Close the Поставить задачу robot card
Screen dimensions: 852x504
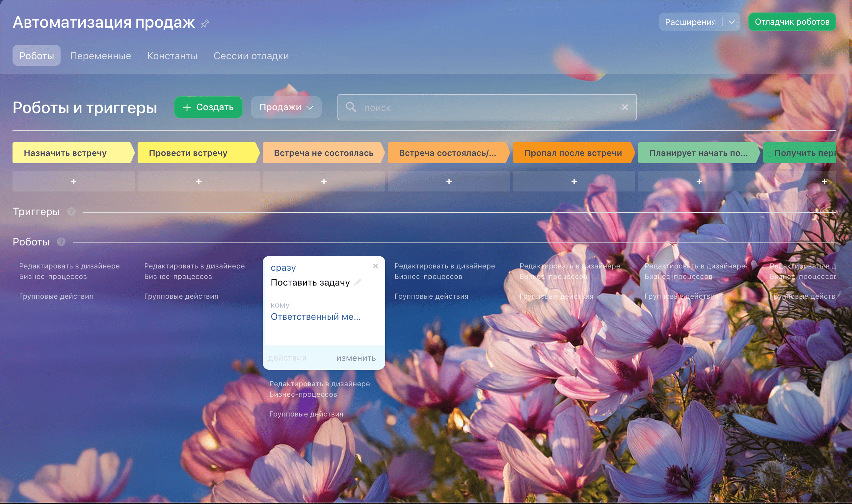pyautogui.click(x=376, y=266)
